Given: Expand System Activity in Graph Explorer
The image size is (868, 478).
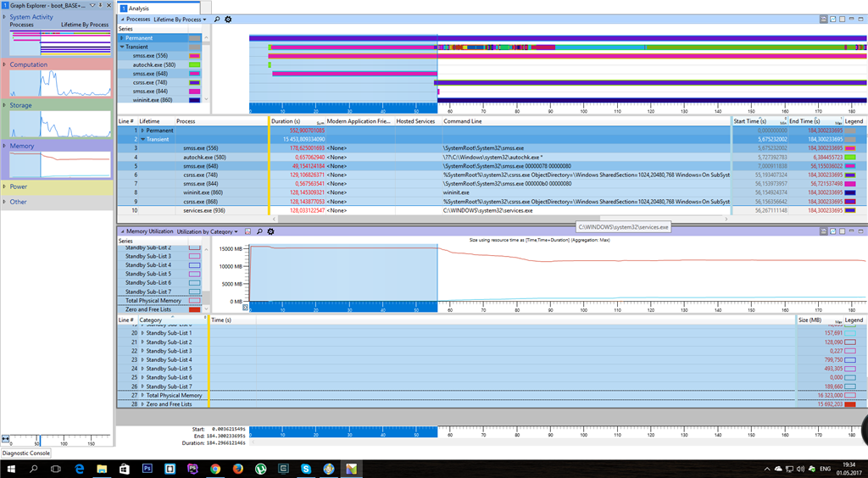Looking at the screenshot, I should click(x=5, y=17).
